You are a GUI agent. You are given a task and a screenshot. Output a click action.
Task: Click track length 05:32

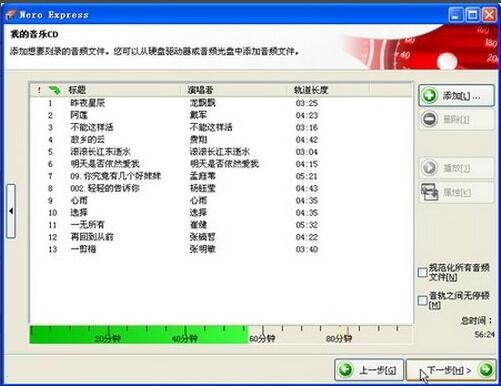tap(307, 225)
